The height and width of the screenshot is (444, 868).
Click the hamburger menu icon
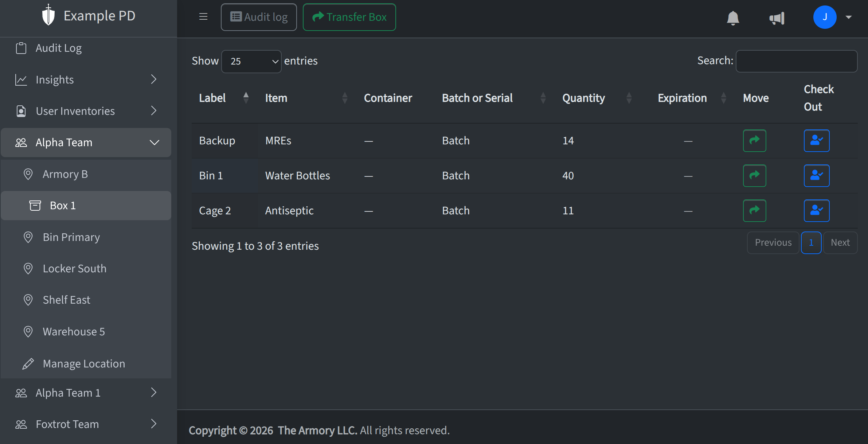click(203, 16)
